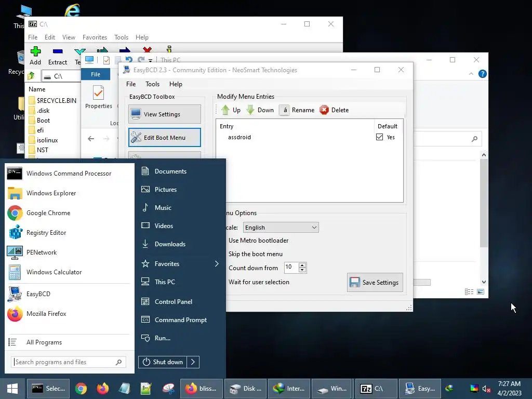Open EasyBCD Help menu
532x399 pixels.
coord(176,84)
